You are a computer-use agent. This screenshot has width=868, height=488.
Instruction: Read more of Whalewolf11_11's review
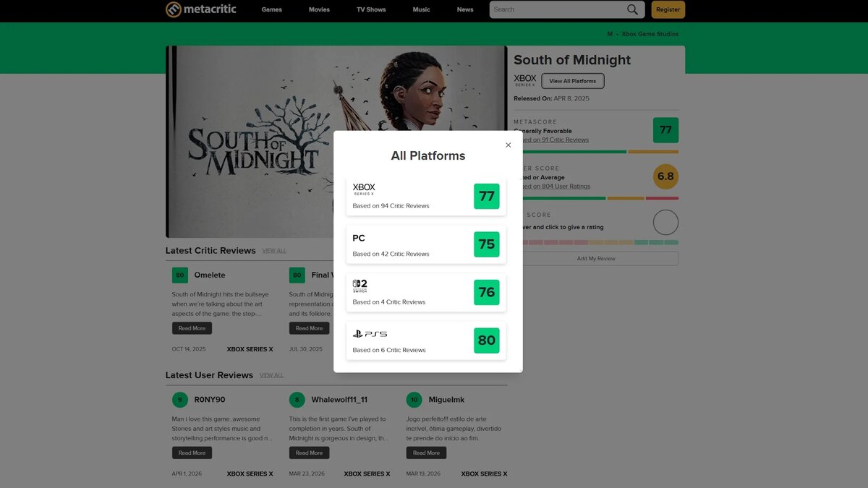[x=309, y=453]
